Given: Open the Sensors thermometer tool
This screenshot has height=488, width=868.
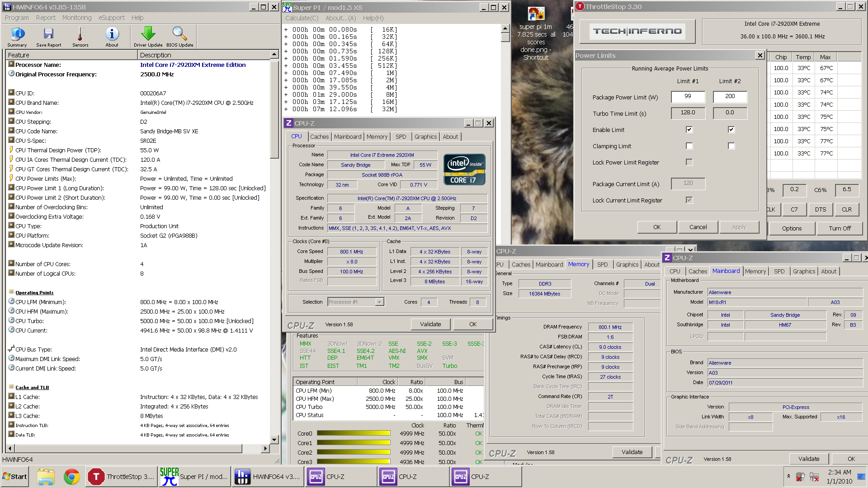Looking at the screenshot, I should click(x=80, y=37).
